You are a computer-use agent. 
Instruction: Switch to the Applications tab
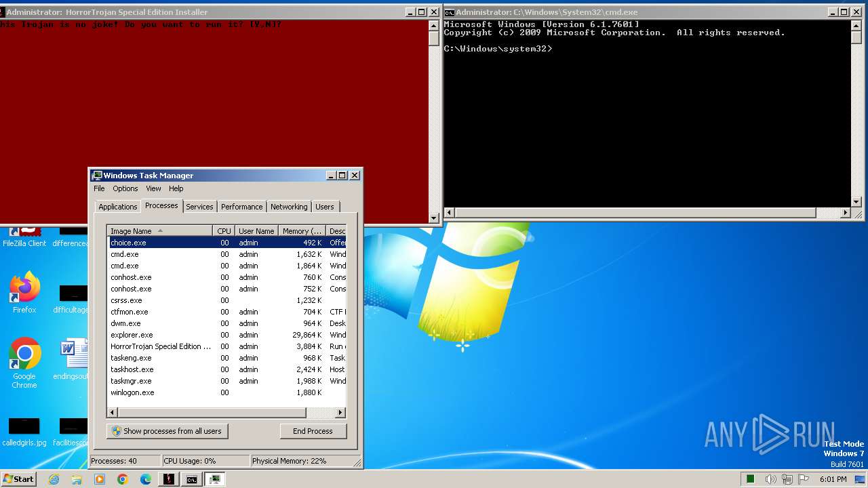tap(118, 207)
